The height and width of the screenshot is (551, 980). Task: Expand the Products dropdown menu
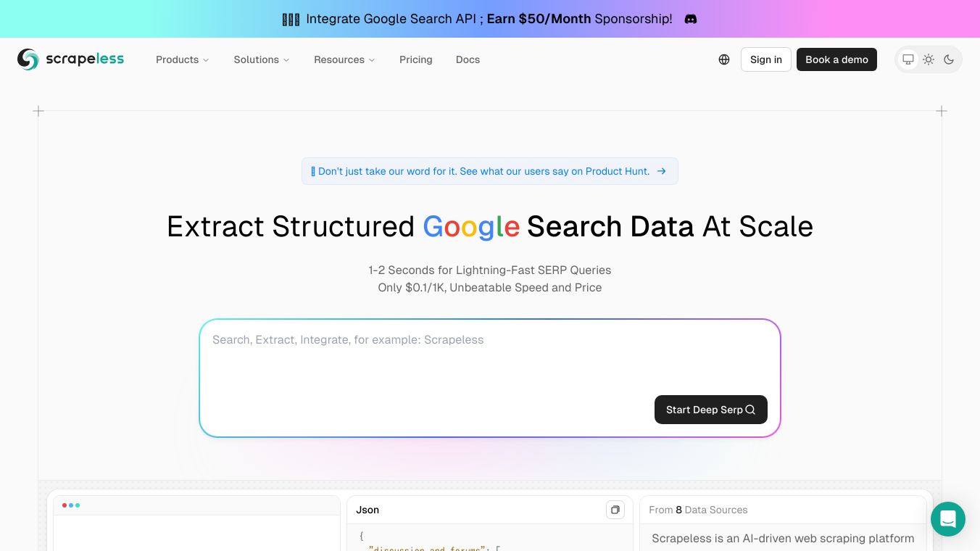(182, 59)
